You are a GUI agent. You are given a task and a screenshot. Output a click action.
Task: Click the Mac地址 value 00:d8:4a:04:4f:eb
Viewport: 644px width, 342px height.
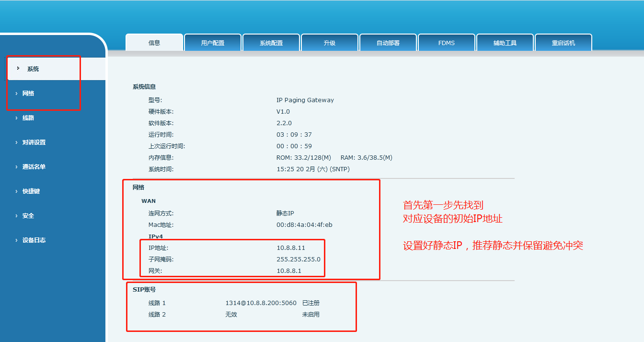(304, 225)
